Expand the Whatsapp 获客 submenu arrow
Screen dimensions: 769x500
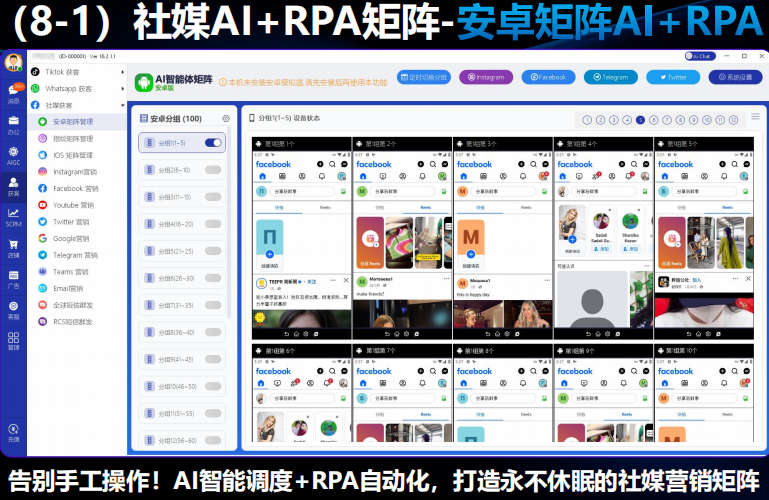coord(122,89)
